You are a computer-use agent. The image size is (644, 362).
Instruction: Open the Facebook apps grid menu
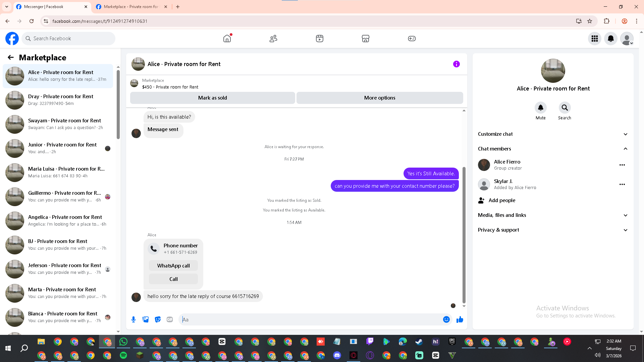point(595,39)
